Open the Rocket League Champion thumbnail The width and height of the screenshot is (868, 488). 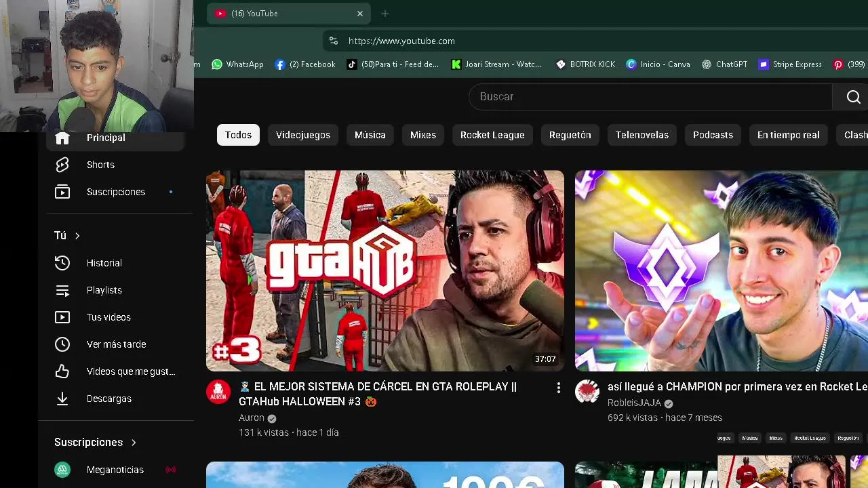click(722, 270)
